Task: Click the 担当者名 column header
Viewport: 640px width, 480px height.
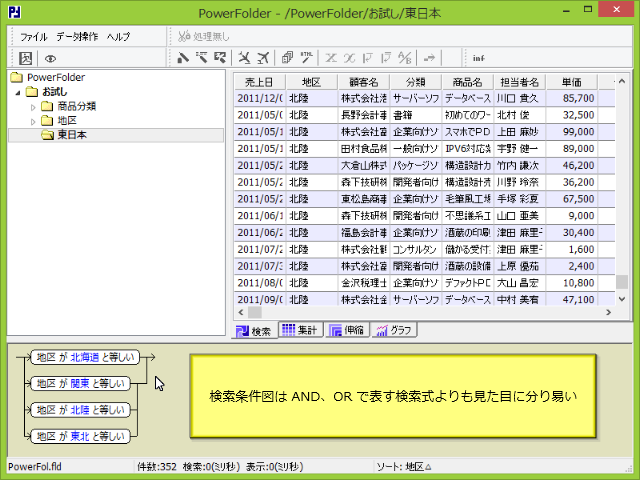Action: click(x=520, y=82)
